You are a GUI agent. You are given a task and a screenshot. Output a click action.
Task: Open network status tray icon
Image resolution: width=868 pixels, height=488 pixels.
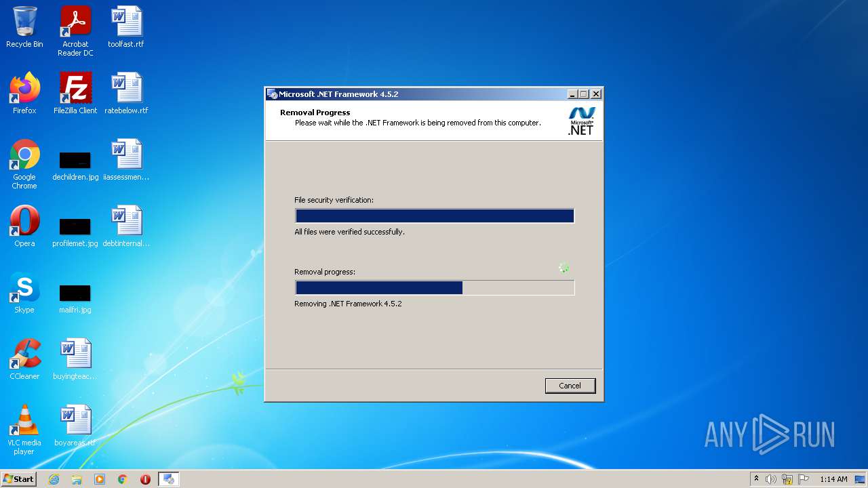pyautogui.click(x=787, y=479)
